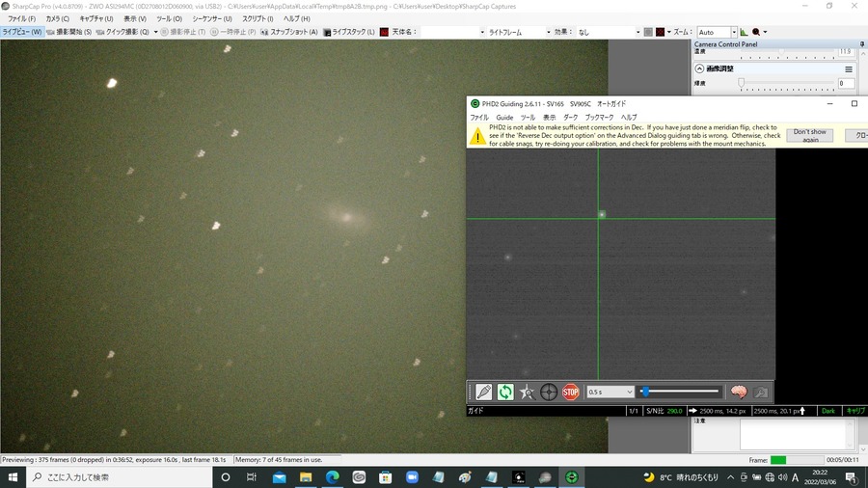Start PHD2 looping exposures (green arrows)
Image resolution: width=868 pixels, height=488 pixels.
pos(505,392)
